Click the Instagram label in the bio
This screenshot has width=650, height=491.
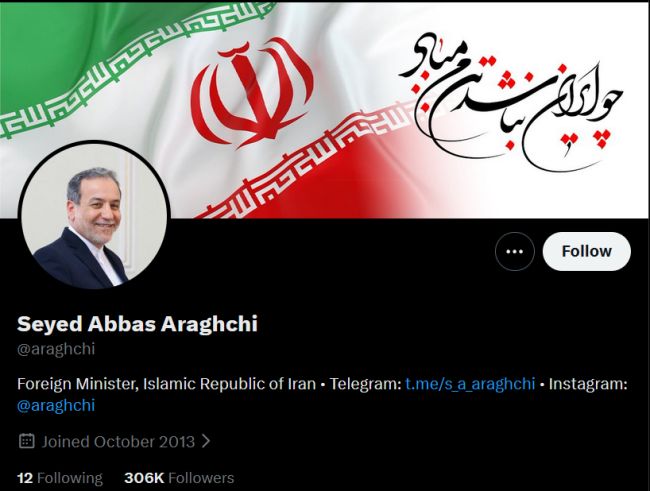(588, 384)
